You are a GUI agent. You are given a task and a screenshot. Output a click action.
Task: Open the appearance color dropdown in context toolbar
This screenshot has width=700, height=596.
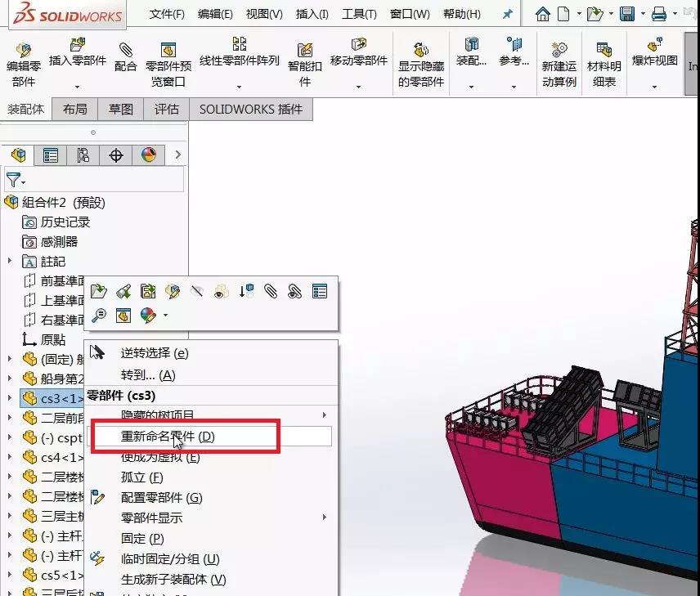166,315
